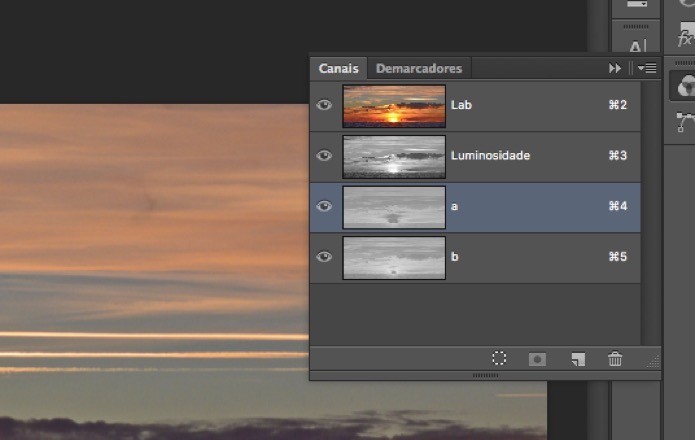
Task: Create new channel icon
Action: (578, 359)
